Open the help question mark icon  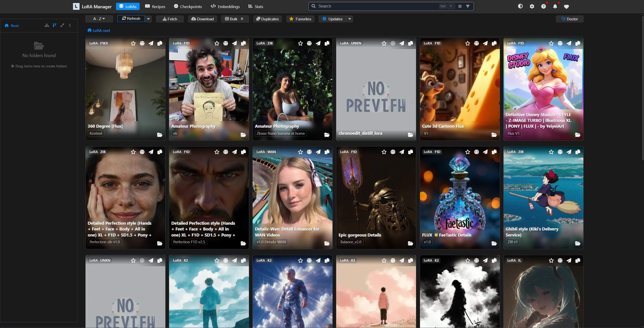pyautogui.click(x=543, y=6)
